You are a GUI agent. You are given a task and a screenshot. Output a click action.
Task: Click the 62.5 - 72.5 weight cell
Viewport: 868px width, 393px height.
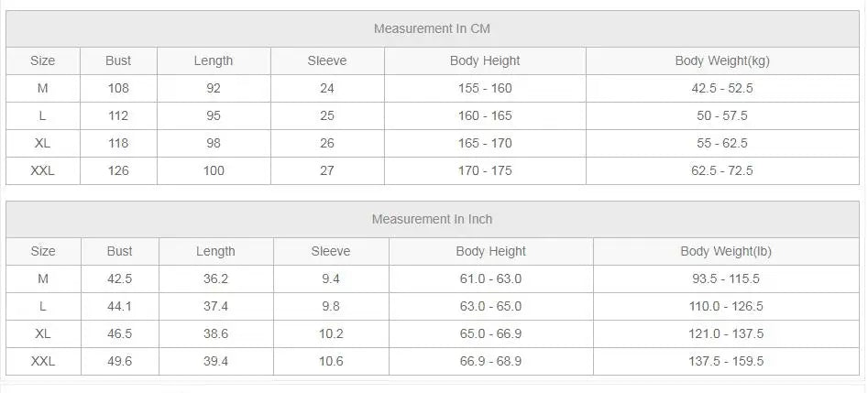pyautogui.click(x=722, y=171)
